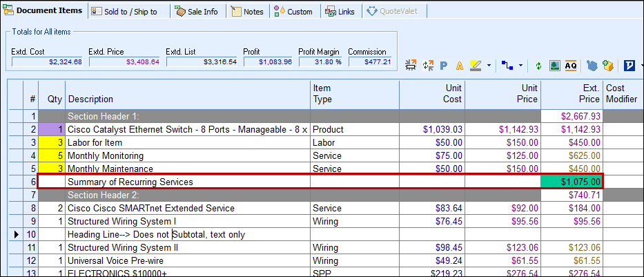The image size is (644, 277).
Task: Click the AQ toolbar icon
Action: pyautogui.click(x=571, y=66)
